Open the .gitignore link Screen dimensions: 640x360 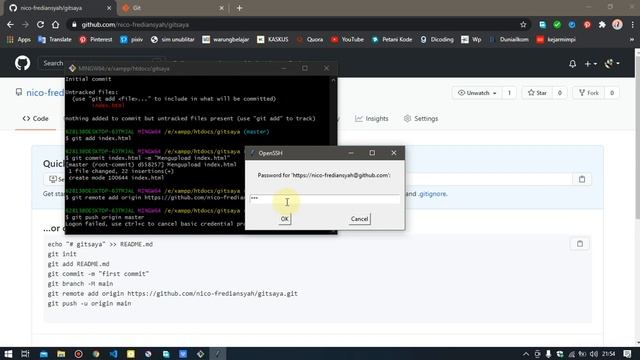pos(433,194)
